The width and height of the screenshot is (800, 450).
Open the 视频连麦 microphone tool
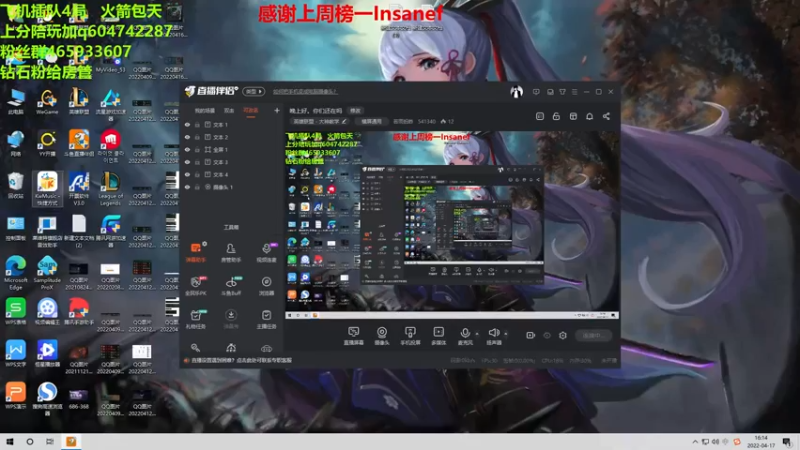pos(266,253)
